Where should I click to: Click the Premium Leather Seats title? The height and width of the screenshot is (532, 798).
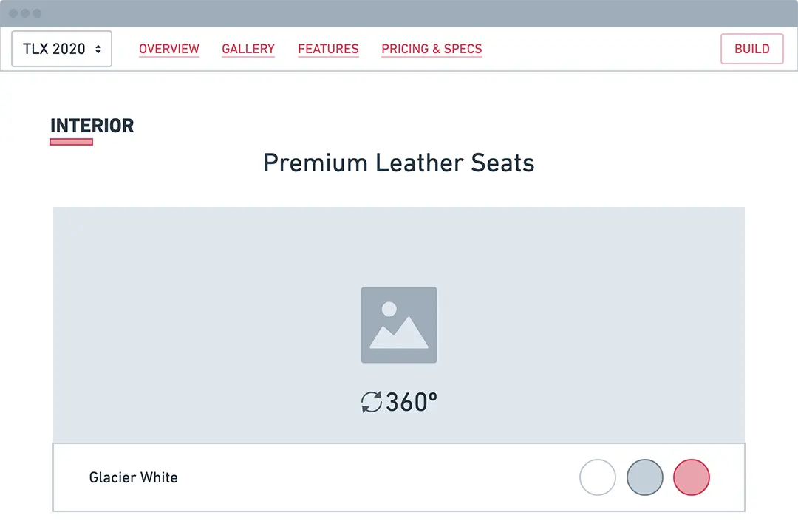(x=399, y=163)
